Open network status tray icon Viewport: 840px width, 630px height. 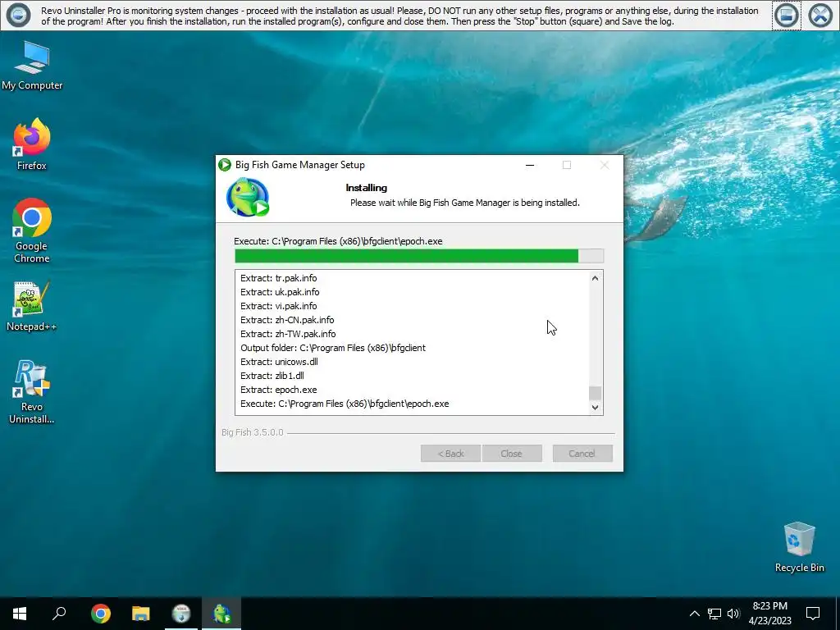pos(714,614)
